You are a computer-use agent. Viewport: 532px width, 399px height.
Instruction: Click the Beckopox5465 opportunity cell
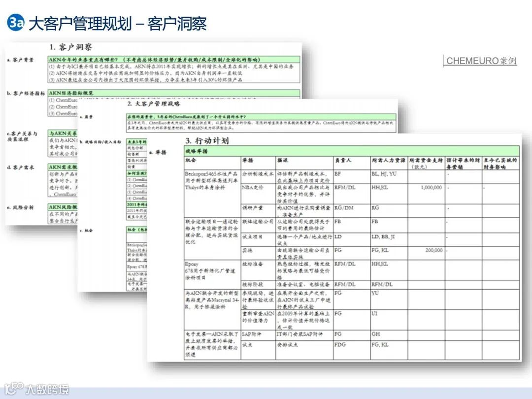coord(212,194)
